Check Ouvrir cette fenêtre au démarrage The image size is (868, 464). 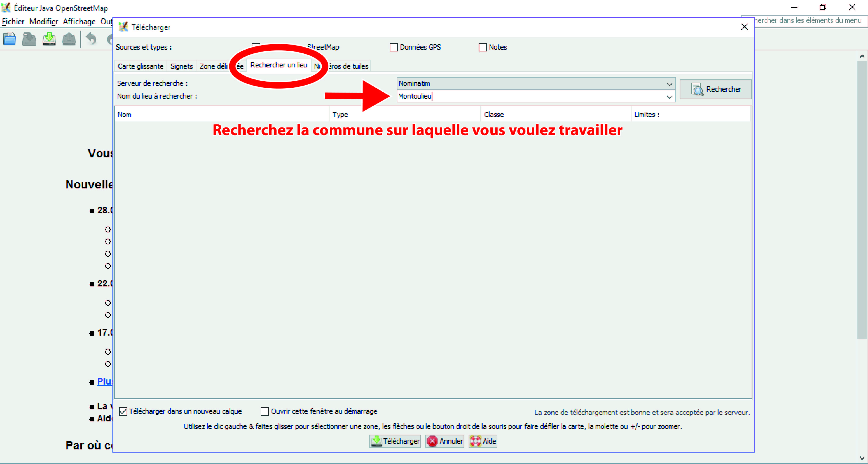coord(265,411)
